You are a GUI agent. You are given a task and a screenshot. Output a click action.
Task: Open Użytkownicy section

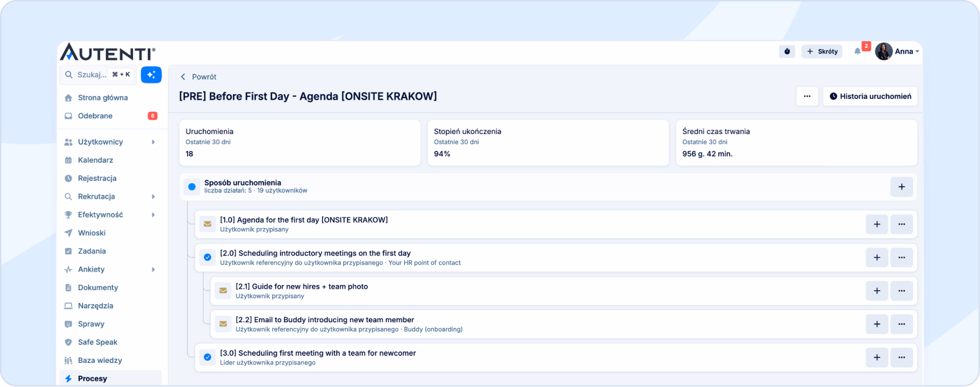coord(101,142)
